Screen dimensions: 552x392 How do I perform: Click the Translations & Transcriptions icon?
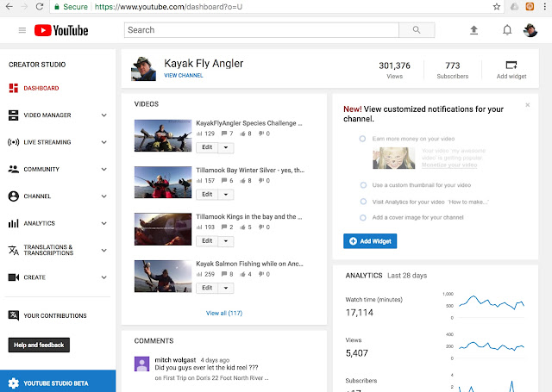click(14, 250)
